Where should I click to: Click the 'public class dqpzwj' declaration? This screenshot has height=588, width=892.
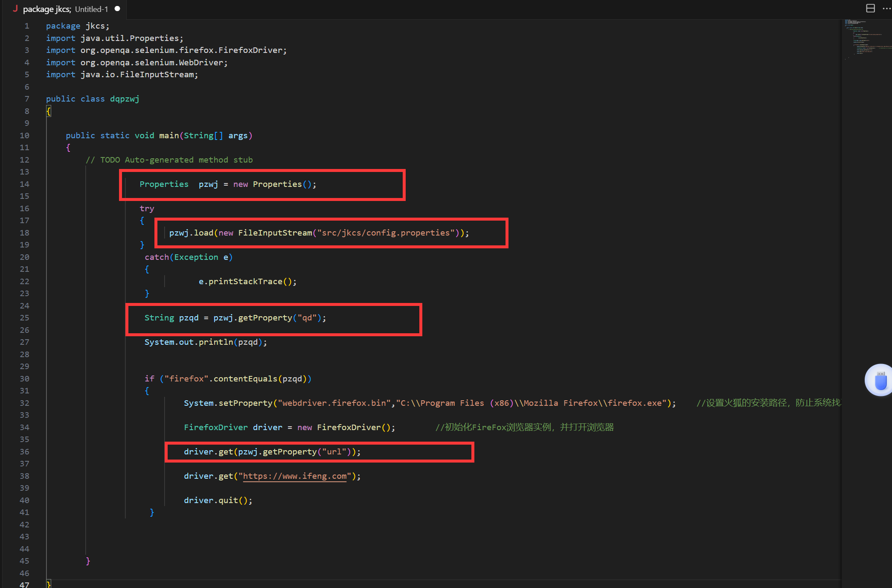[93, 99]
